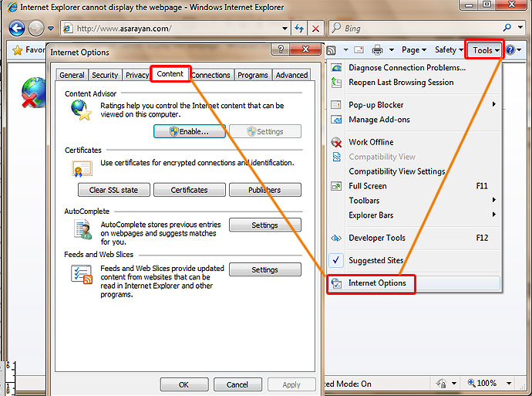
Task: Click the Refresh page icon
Action: point(299,29)
